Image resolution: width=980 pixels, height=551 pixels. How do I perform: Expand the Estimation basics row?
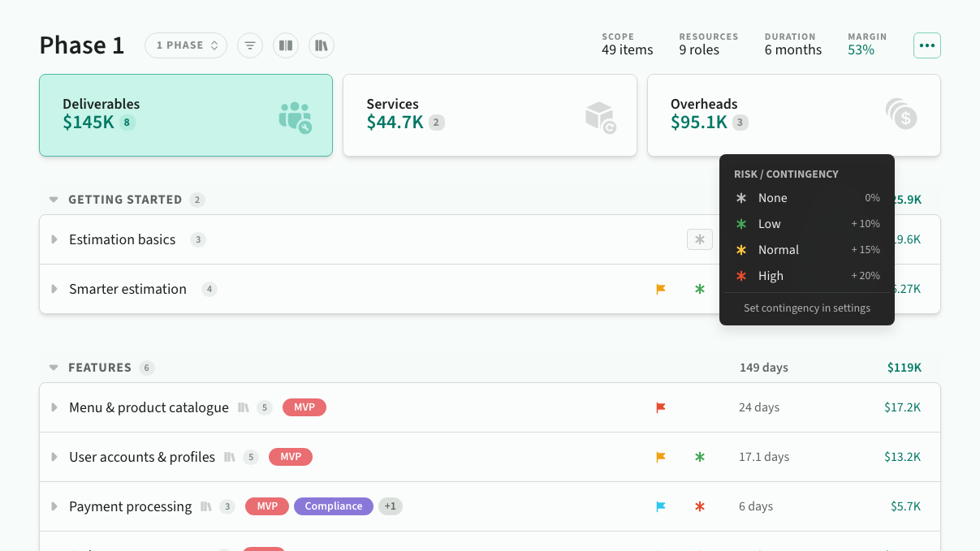[x=54, y=239]
